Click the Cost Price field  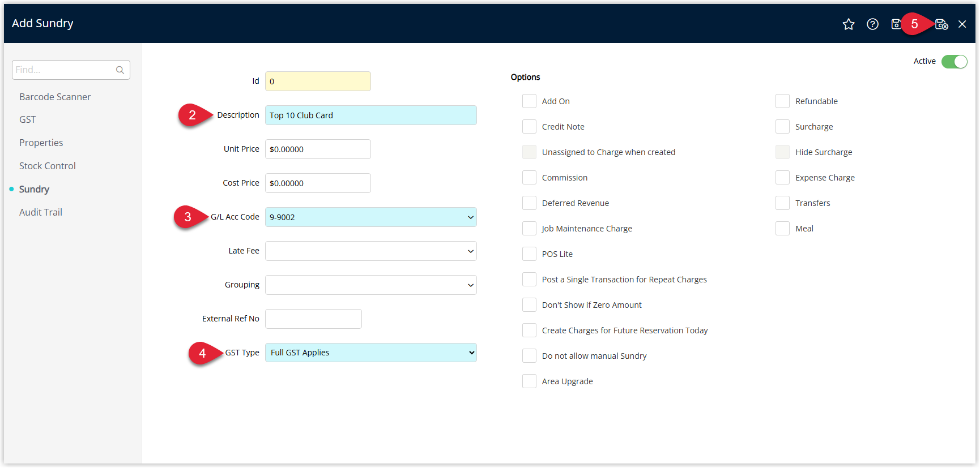318,183
